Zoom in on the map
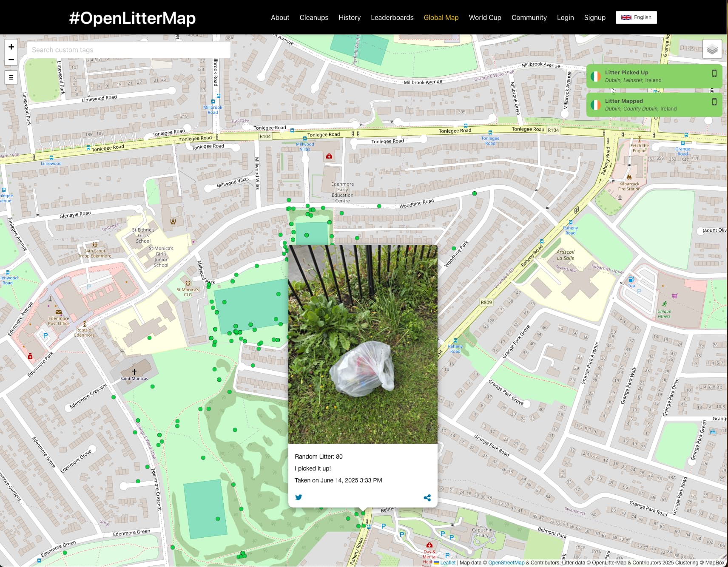The image size is (728, 567). (x=11, y=47)
